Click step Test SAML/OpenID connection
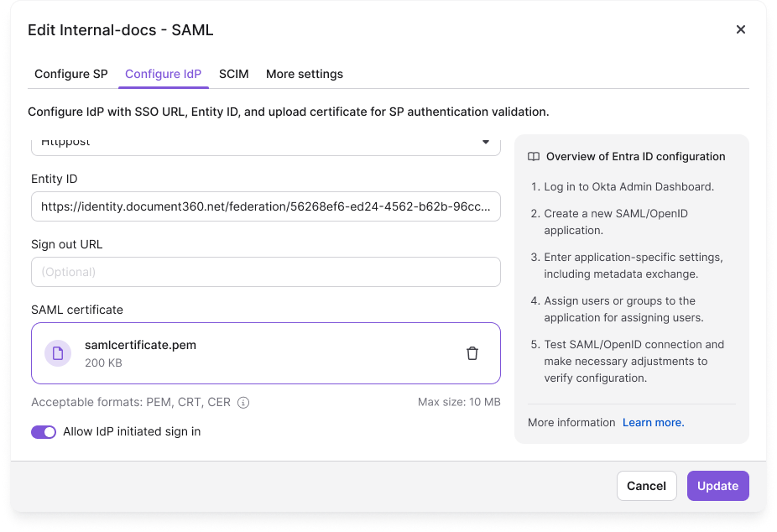 (634, 361)
